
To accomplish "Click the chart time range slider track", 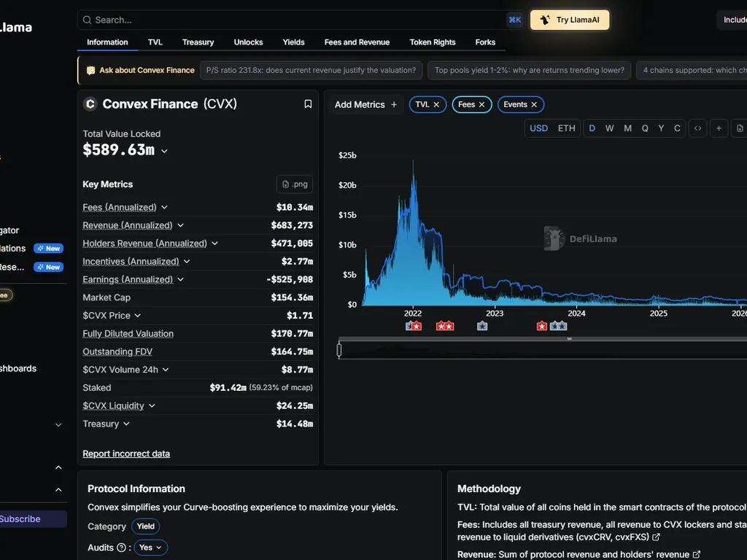I will click(543, 351).
